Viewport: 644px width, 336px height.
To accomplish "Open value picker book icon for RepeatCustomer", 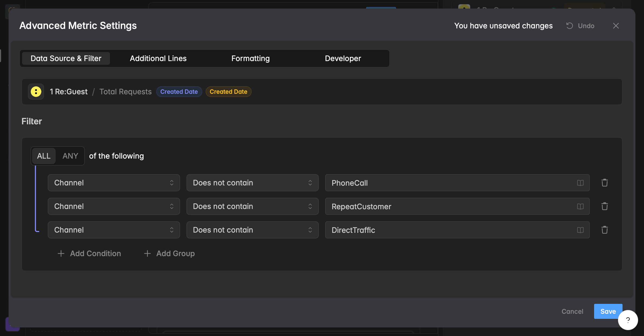I will pos(580,206).
